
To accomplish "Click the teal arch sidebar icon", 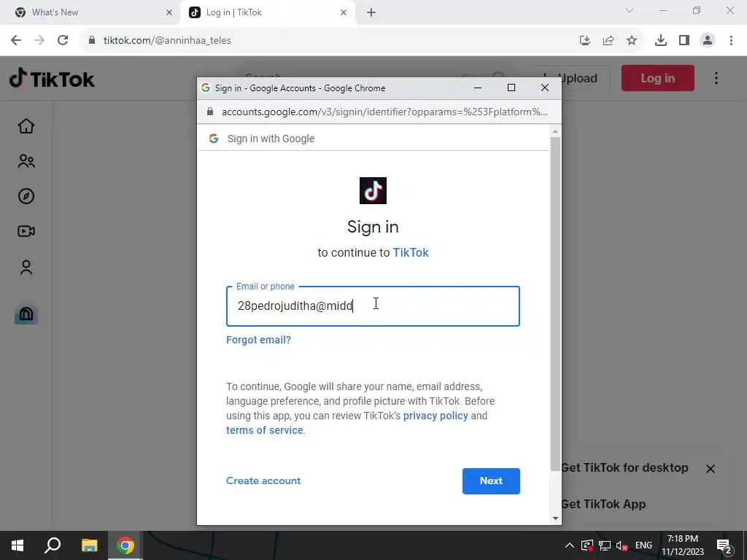I will (x=26, y=313).
